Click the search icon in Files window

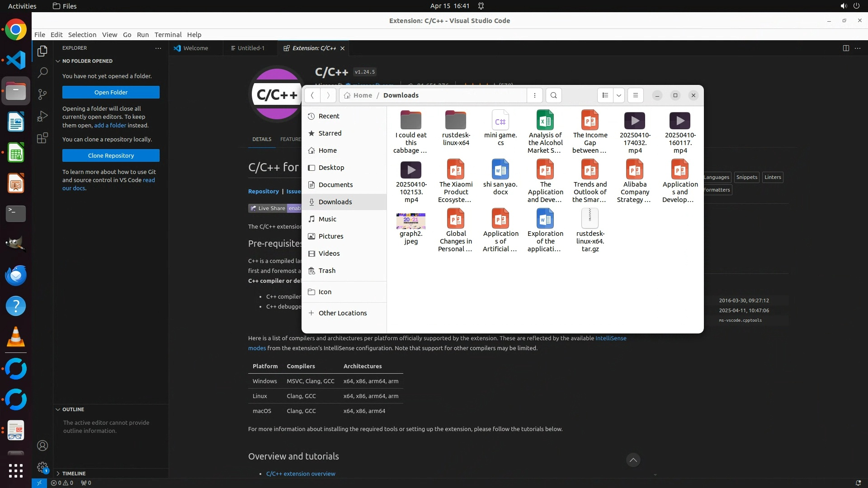(553, 95)
